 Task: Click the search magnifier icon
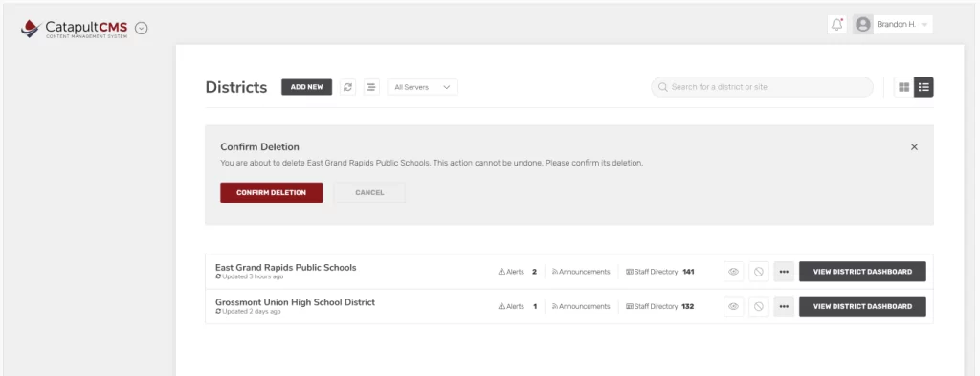(663, 87)
